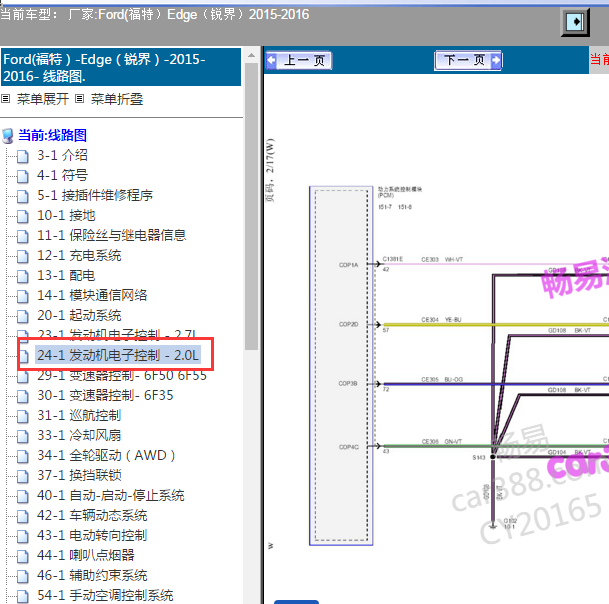Open 34-1 全轮驱动 (AWD)
This screenshot has width=609, height=604.
coord(106,455)
